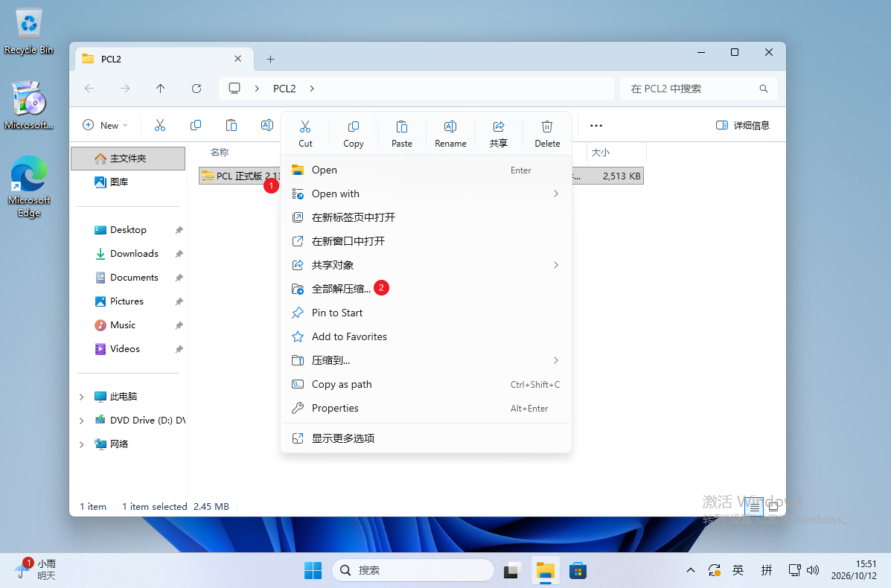Click the volume speaker tray icon
The height and width of the screenshot is (588, 891).
(x=813, y=570)
